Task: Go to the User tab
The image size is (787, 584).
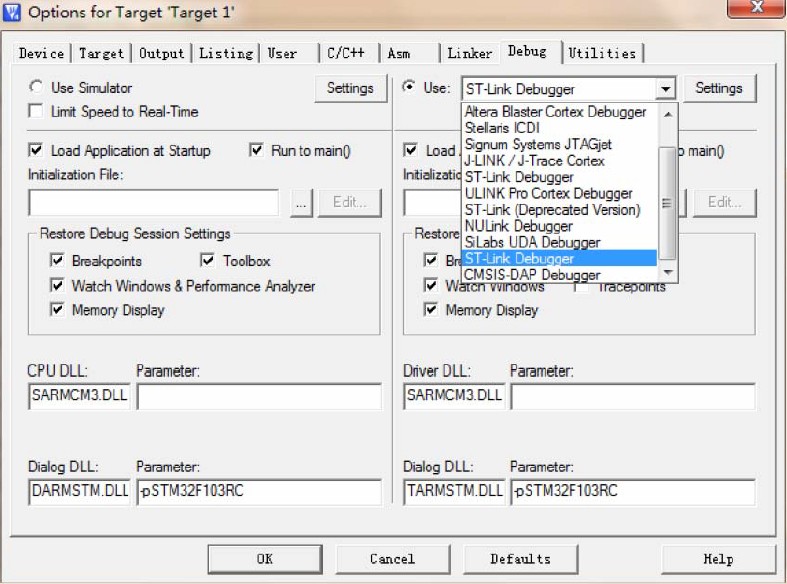Action: [282, 53]
